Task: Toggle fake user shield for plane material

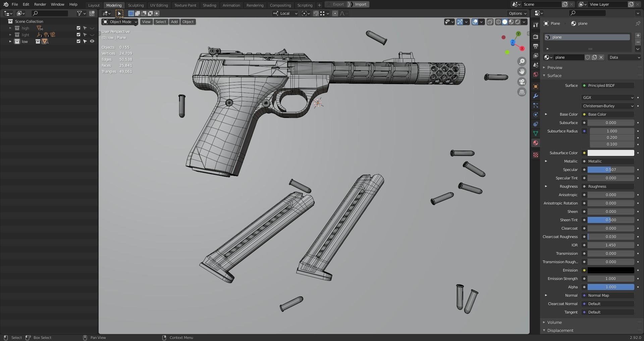Action: [588, 57]
